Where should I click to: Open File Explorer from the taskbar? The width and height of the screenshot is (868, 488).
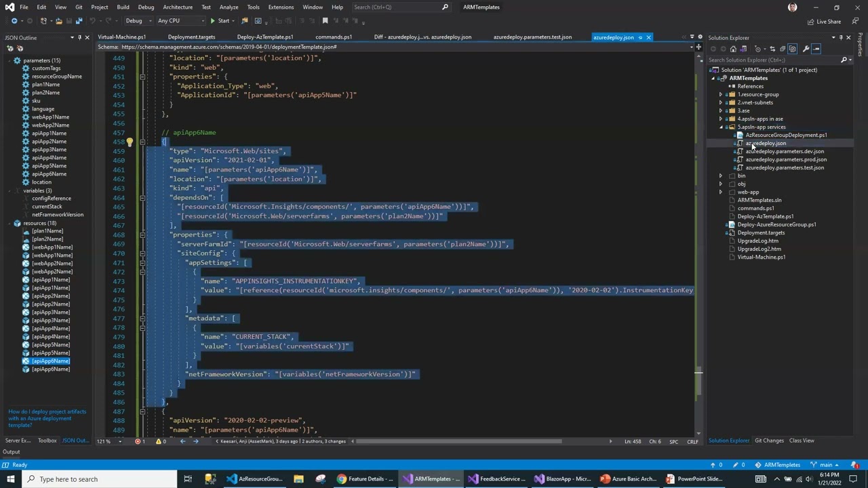point(298,479)
